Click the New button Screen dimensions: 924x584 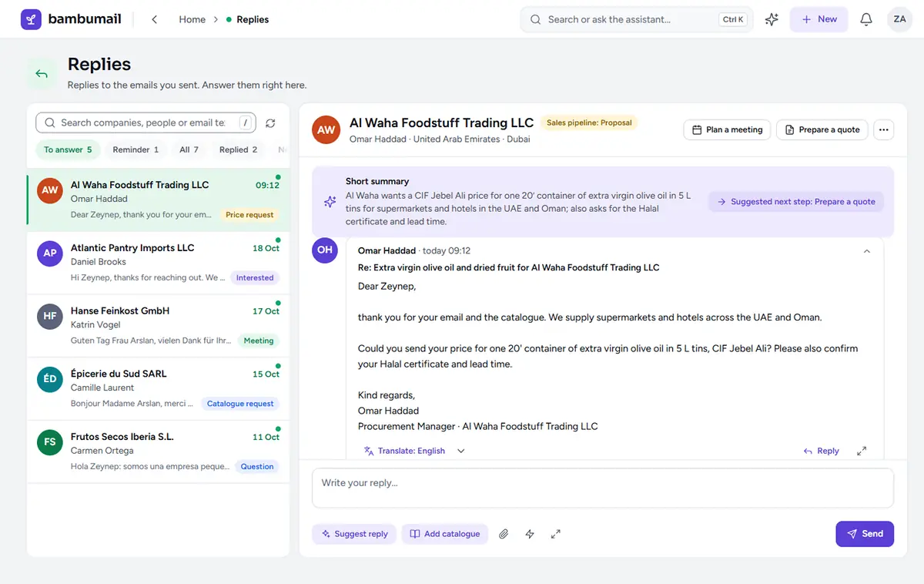pyautogui.click(x=819, y=19)
